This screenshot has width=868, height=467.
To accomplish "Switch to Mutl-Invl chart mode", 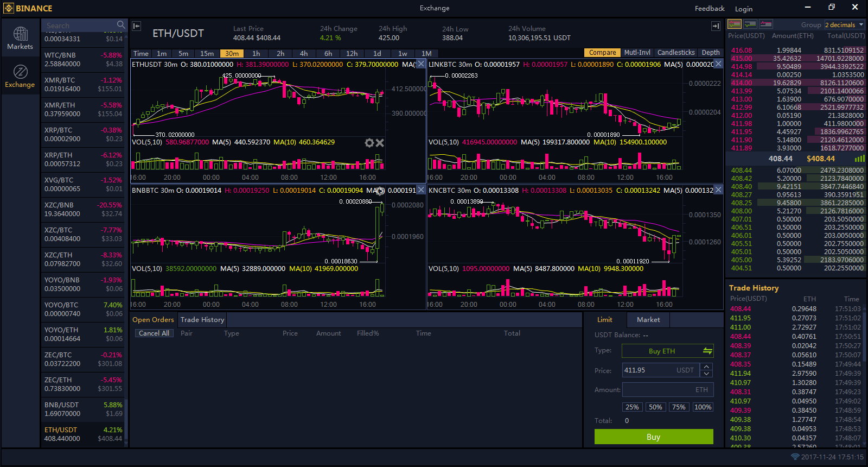I will coord(637,53).
